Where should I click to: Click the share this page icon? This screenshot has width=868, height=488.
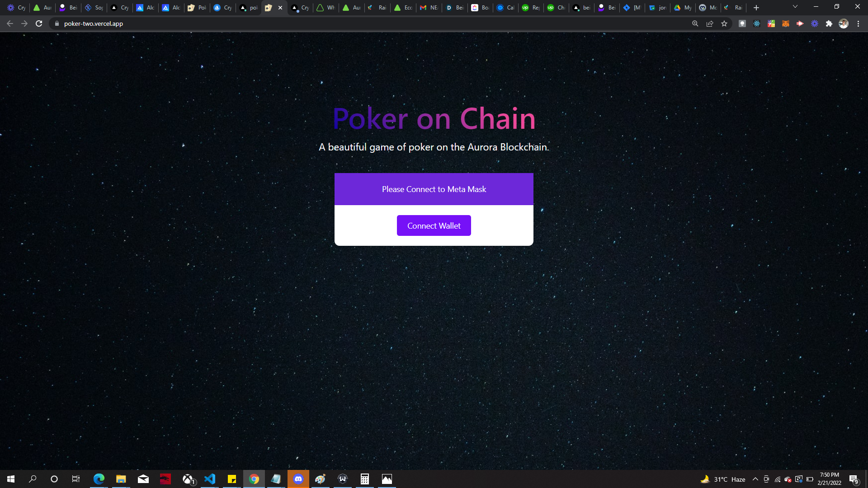(710, 23)
